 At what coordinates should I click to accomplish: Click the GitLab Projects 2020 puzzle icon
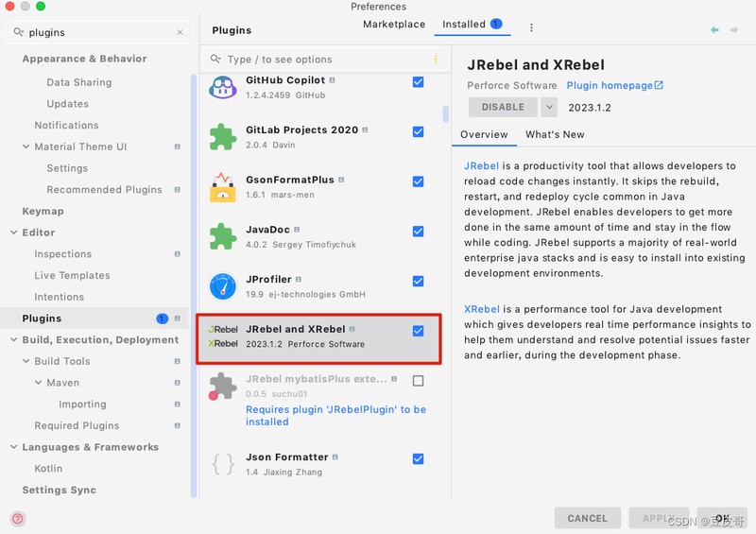[223, 137]
